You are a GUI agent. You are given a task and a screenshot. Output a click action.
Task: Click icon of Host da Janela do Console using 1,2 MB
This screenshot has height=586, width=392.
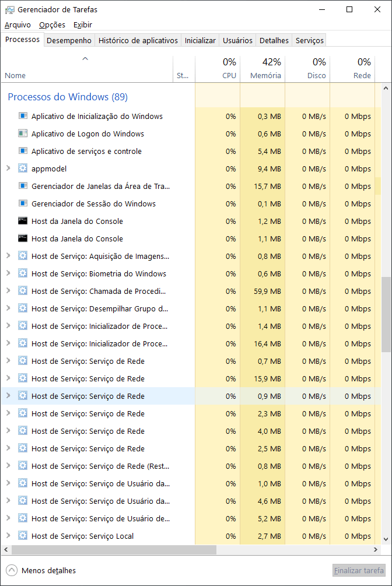[x=23, y=221]
